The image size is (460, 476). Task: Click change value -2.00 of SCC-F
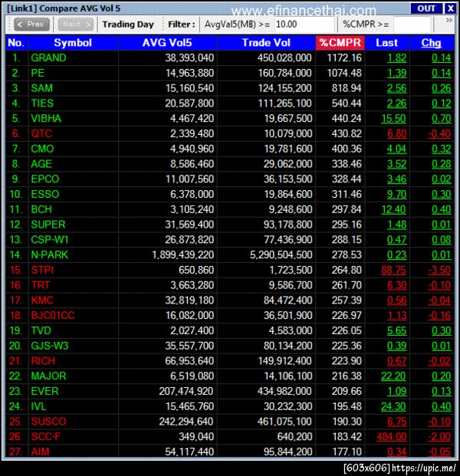pos(439,437)
